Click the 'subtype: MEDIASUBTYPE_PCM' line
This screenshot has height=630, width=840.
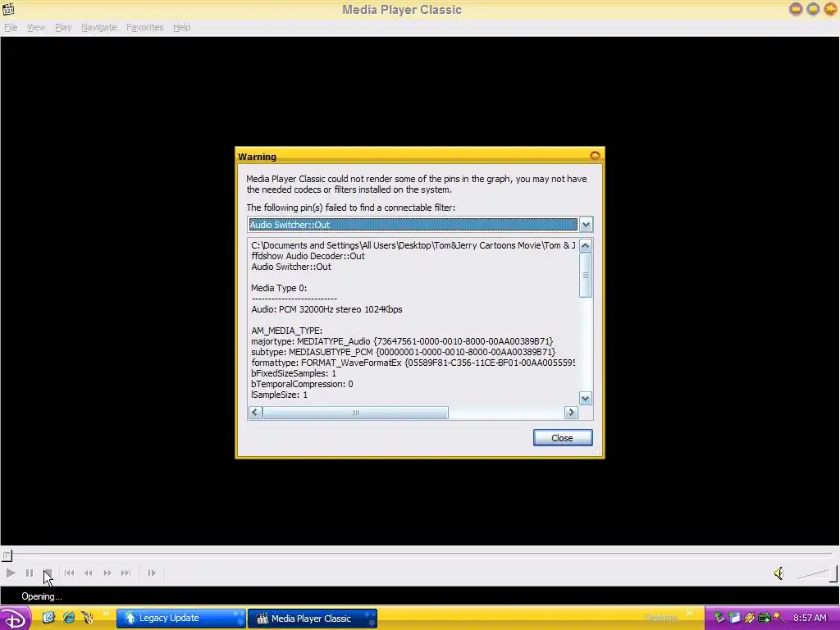(404, 352)
